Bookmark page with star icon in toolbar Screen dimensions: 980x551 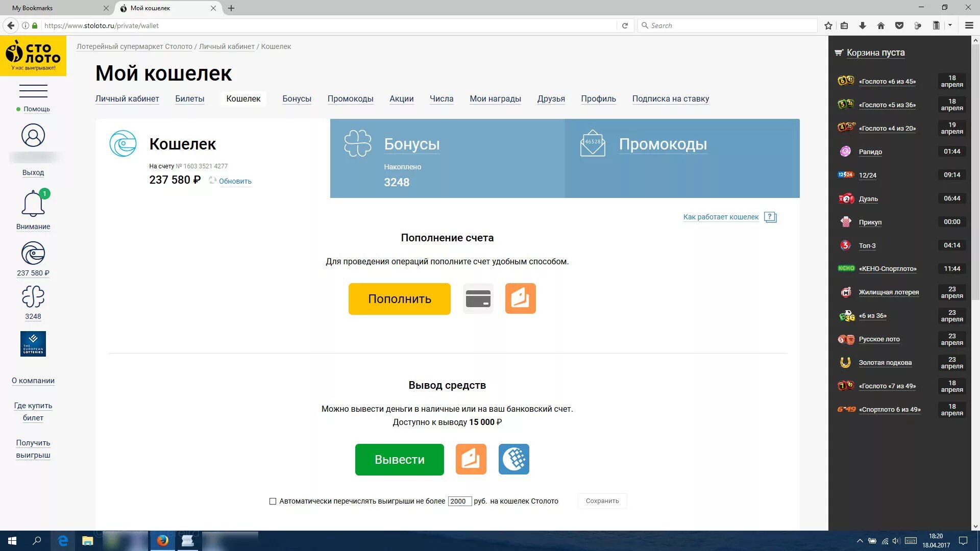828,26
